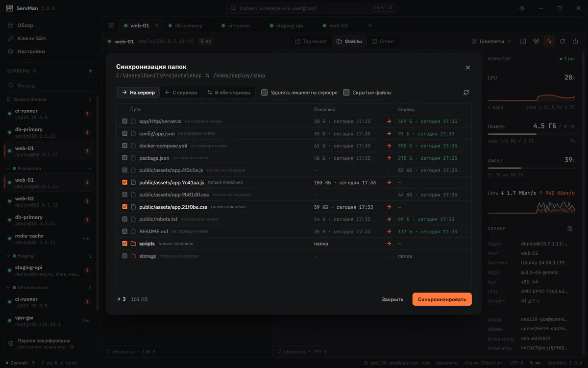Click the shield icon by Пароли зашифрованы
Viewport: 588px width, 368px height.
point(11,343)
